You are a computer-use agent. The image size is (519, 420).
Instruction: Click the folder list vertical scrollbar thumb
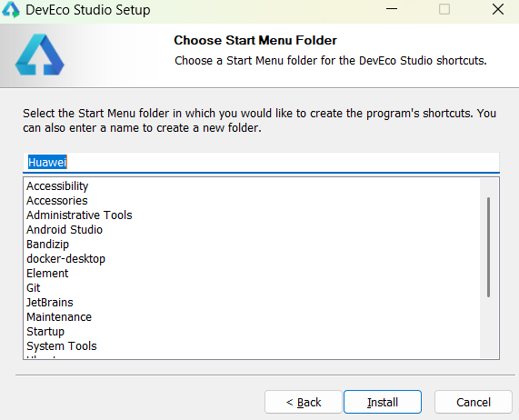point(488,247)
